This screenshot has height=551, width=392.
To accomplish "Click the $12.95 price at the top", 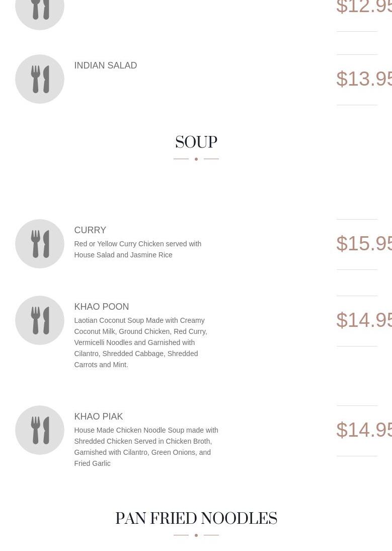I will [363, 8].
